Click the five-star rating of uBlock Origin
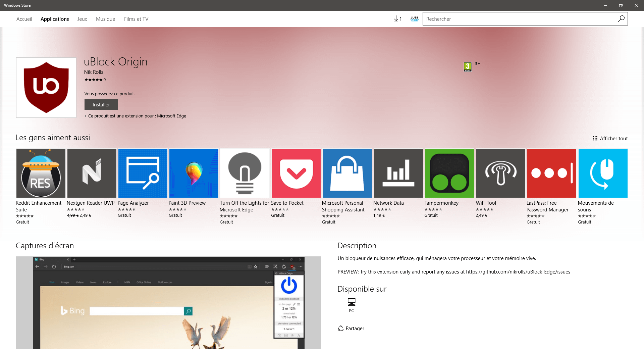 (94, 80)
